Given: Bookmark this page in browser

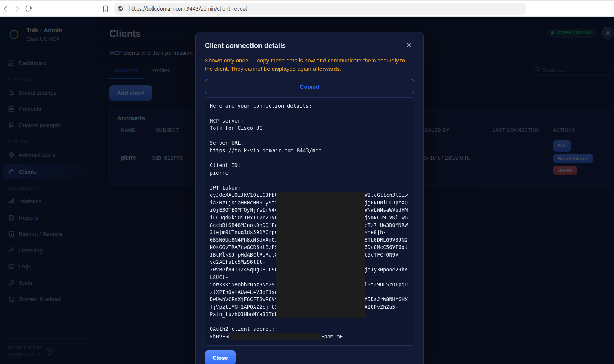Looking at the screenshot, I should (x=105, y=9).
